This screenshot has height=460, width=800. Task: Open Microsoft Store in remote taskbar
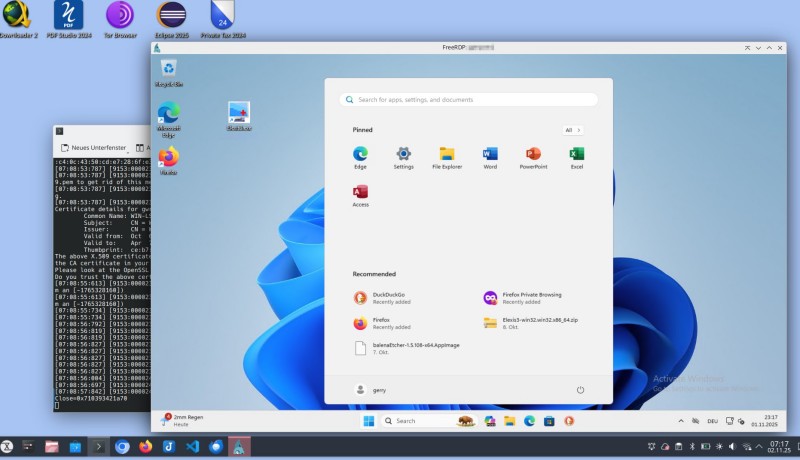[x=549, y=421]
